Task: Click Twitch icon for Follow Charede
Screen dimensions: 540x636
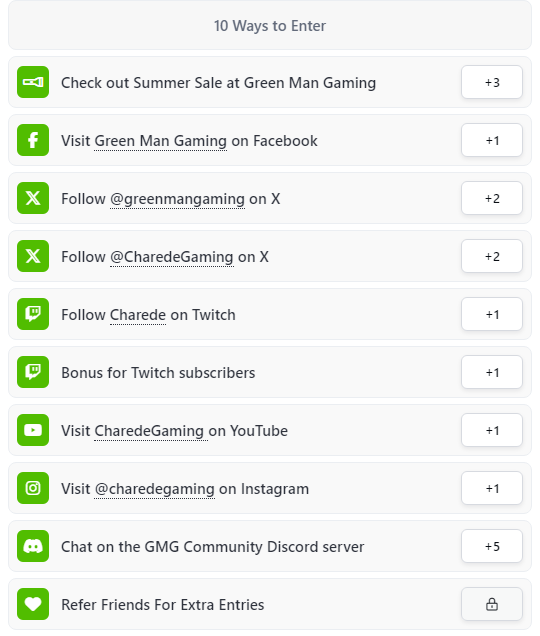Action: pyautogui.click(x=33, y=314)
